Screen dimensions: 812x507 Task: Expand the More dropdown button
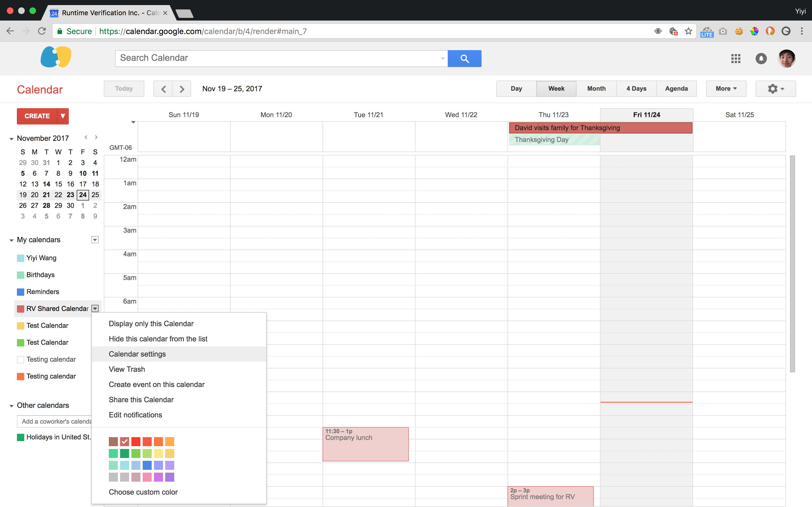(x=726, y=89)
